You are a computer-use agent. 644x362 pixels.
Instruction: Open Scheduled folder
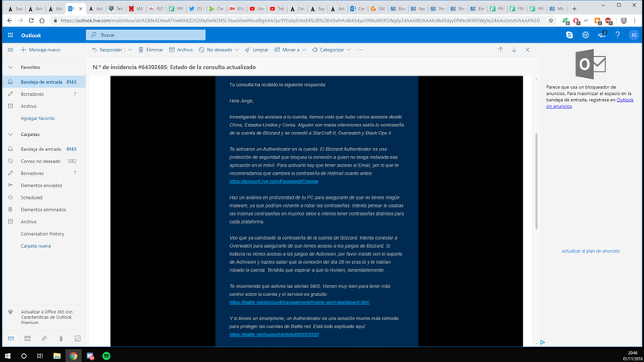pos(44,197)
